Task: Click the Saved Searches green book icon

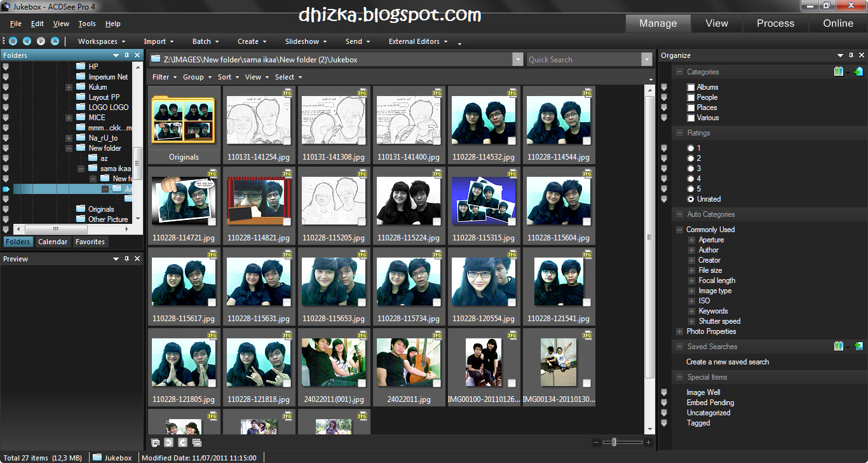Action: tap(839, 347)
